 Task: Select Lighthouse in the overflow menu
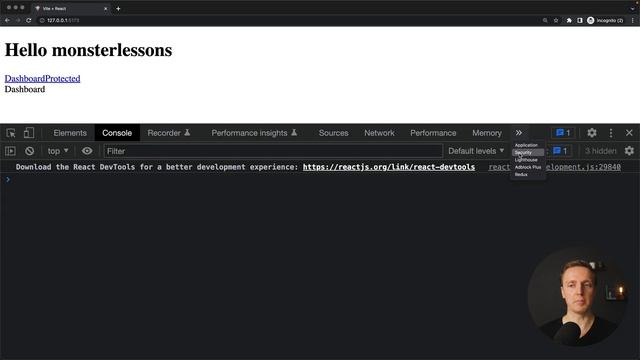528,160
